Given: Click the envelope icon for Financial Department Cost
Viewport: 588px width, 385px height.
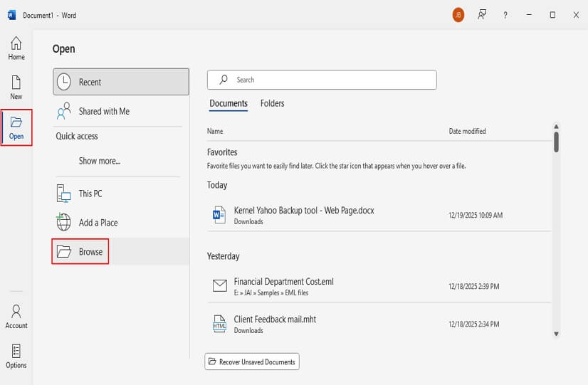Looking at the screenshot, I should click(219, 286).
